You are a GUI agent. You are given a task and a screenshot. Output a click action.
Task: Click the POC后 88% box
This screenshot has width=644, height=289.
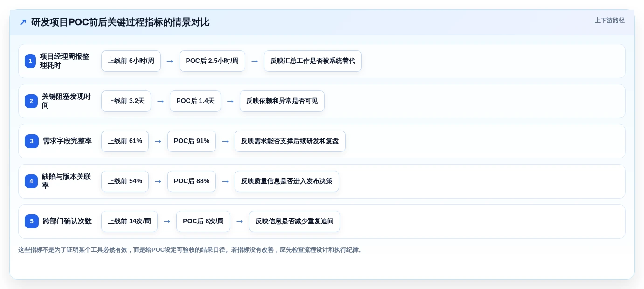point(192,181)
